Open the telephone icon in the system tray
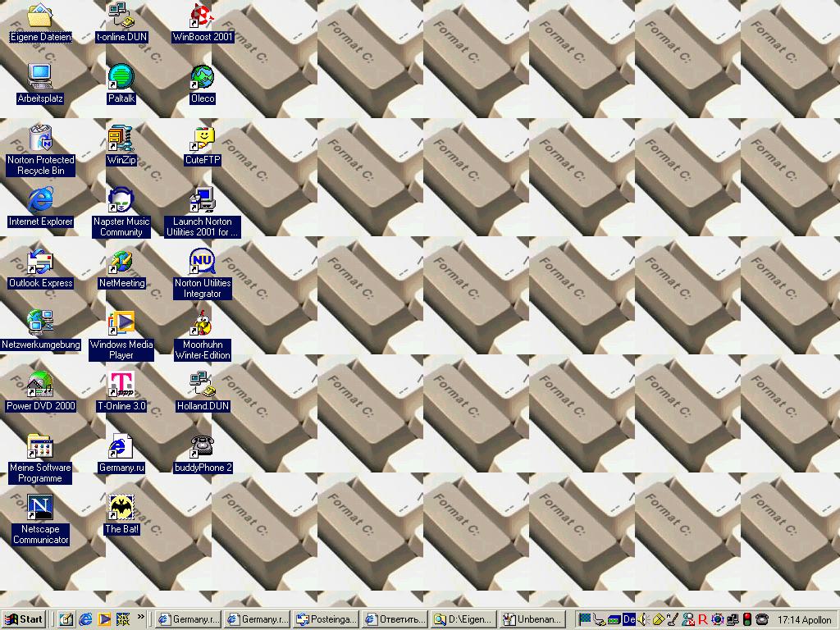This screenshot has width=840, height=630. 761,620
